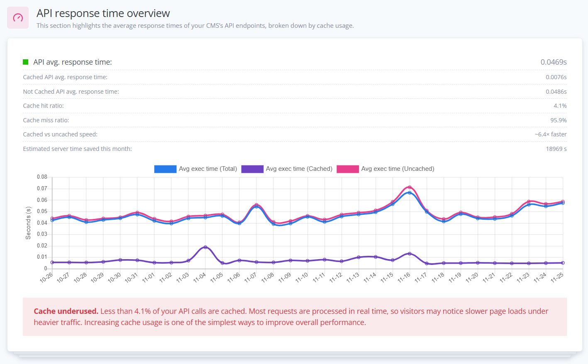Click the 10-26 x-axis date label

tap(46, 277)
